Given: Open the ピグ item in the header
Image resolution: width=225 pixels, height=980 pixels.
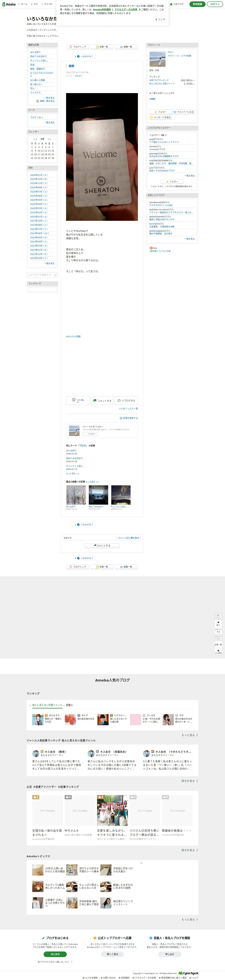Looking at the screenshot, I should point(35,4).
